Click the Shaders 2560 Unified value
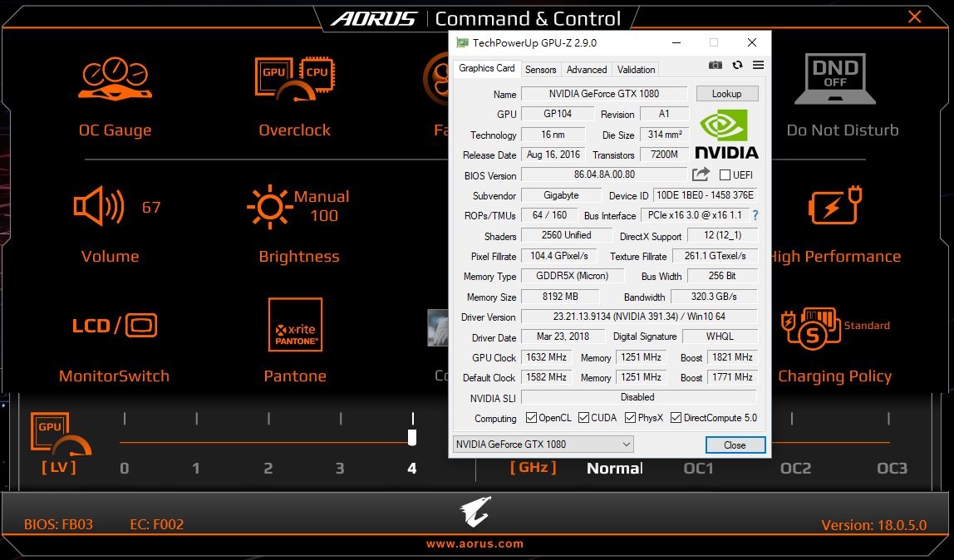The width and height of the screenshot is (954, 560). pyautogui.click(x=567, y=235)
